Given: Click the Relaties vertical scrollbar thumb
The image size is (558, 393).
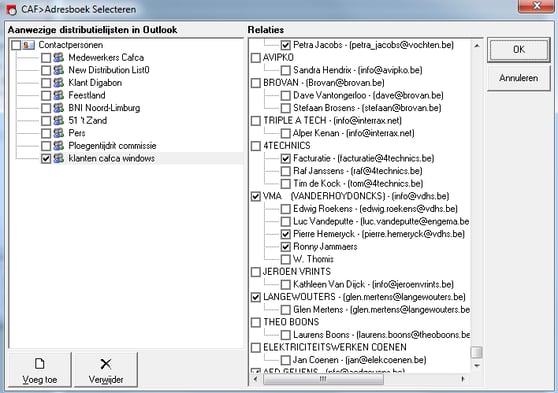Looking at the screenshot, I should coord(477,352).
